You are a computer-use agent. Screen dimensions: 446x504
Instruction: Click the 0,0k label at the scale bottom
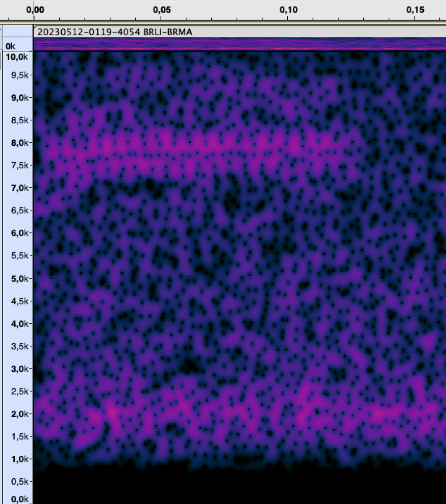tap(17, 499)
